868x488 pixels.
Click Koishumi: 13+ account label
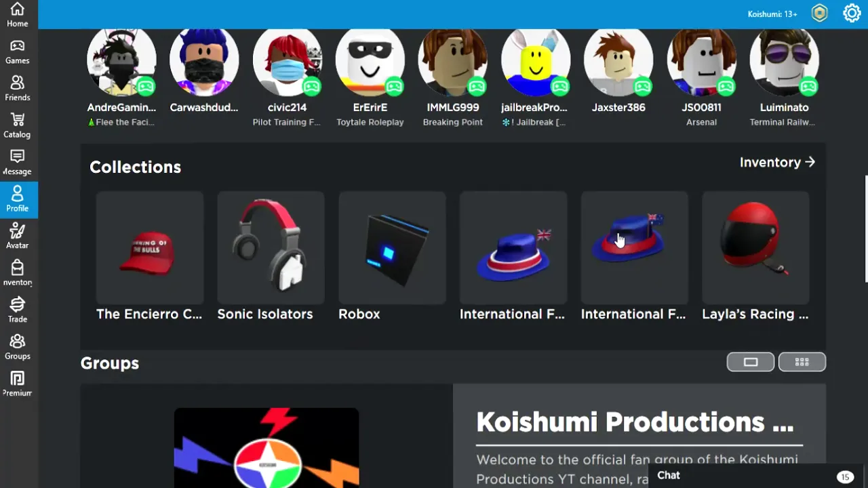coord(772,14)
